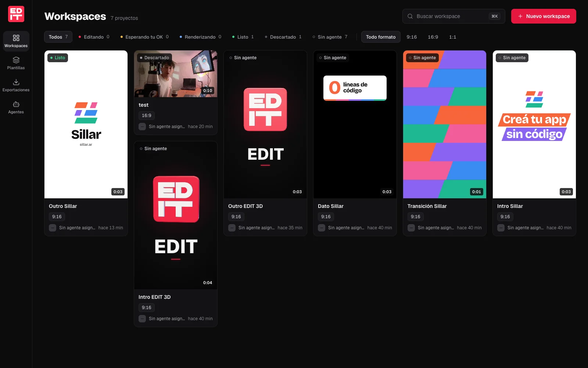Select the Todos filter tab
The height and width of the screenshot is (368, 588).
click(58, 37)
